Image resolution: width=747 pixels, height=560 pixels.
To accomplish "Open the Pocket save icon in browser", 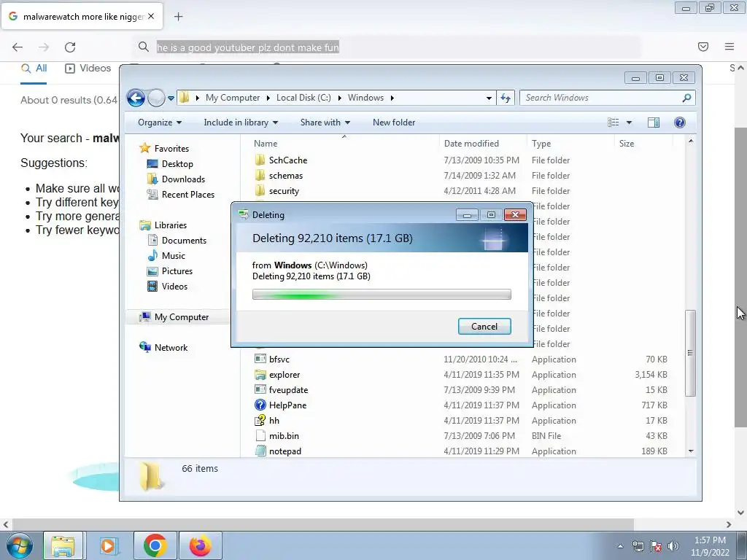I will pos(703,47).
